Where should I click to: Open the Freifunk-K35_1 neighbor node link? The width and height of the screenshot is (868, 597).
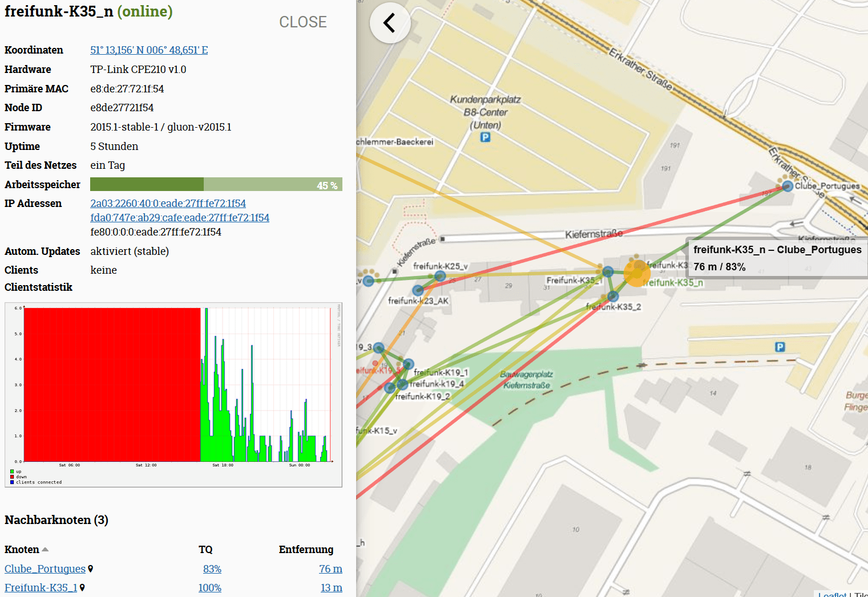tap(41, 588)
